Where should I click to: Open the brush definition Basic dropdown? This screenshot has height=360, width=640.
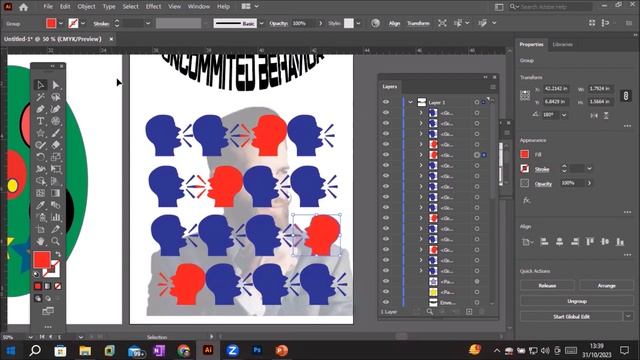[x=262, y=23]
